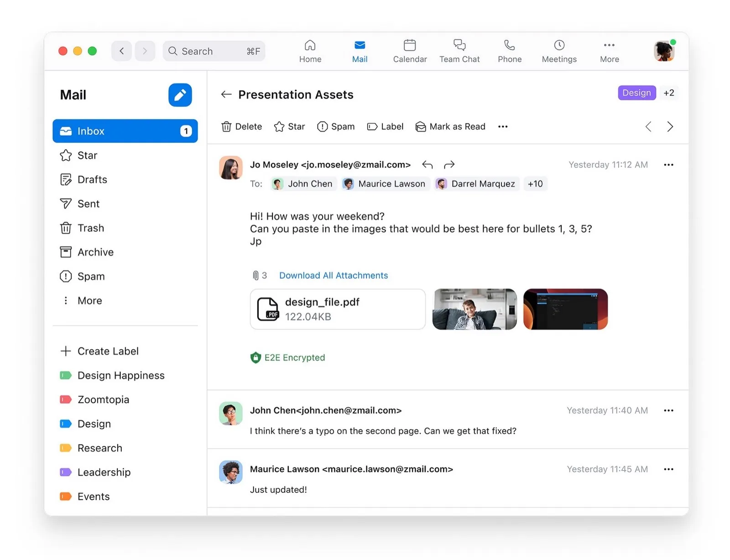This screenshot has height=560, width=730.
Task: Open Team Chat from the top navigation
Action: [x=459, y=51]
